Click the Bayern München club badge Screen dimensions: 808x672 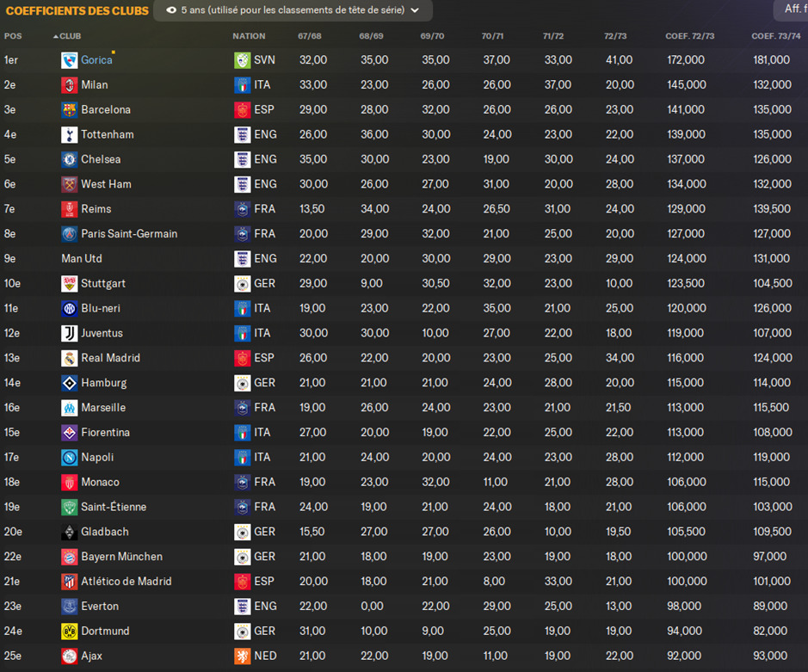tap(69, 557)
